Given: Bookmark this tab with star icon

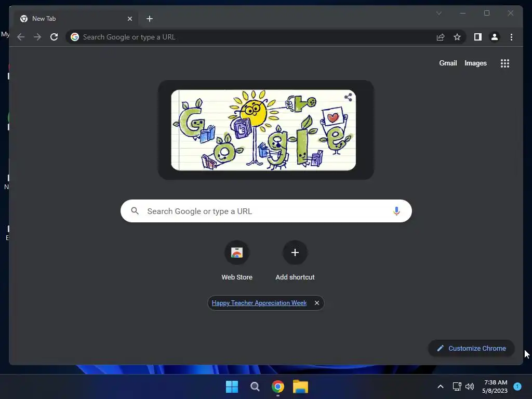Looking at the screenshot, I should point(457,37).
